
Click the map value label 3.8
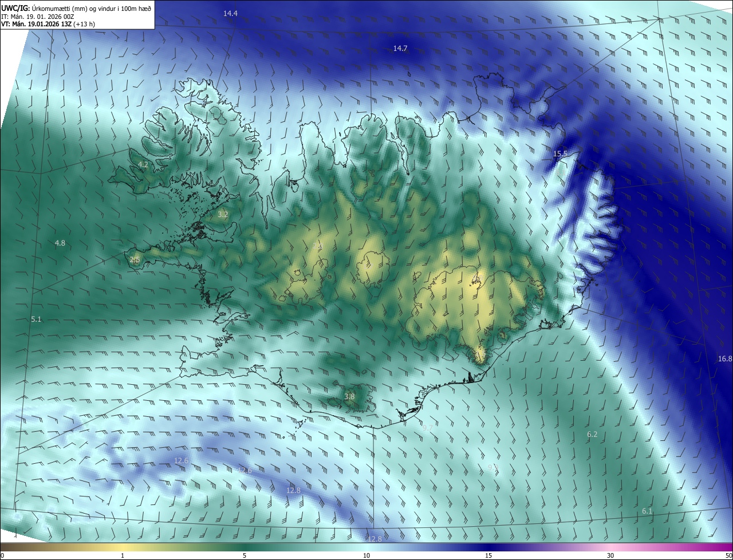[349, 396]
